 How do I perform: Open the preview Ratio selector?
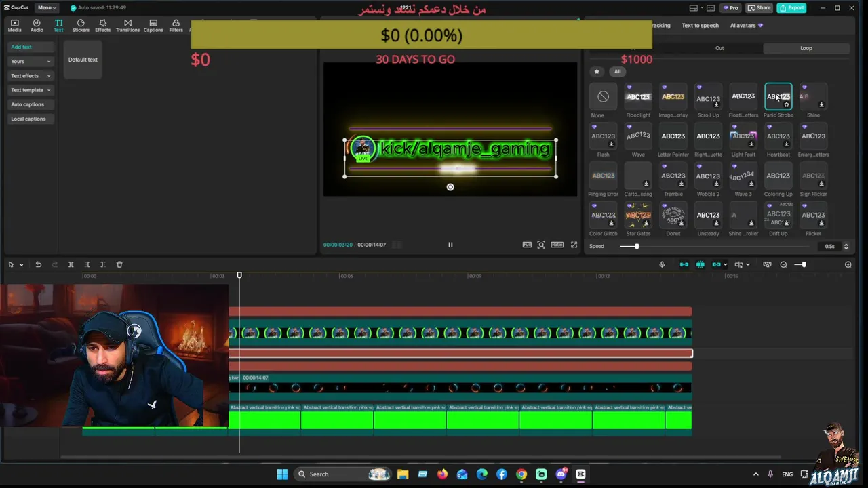tap(557, 245)
